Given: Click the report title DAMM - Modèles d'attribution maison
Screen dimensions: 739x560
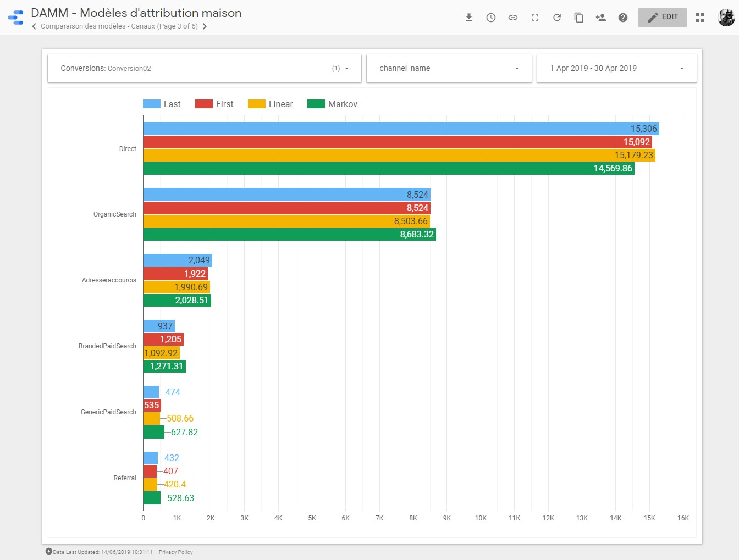Looking at the screenshot, I should (x=136, y=13).
